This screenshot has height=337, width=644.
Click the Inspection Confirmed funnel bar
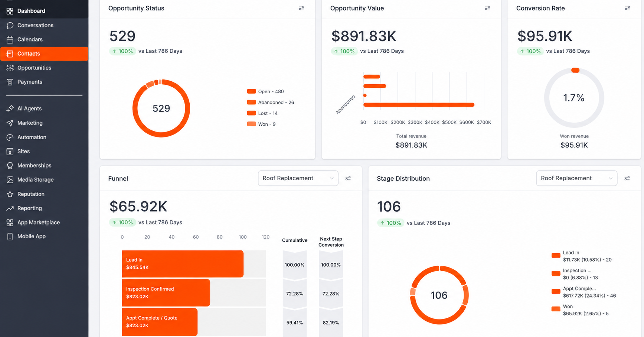(x=166, y=293)
